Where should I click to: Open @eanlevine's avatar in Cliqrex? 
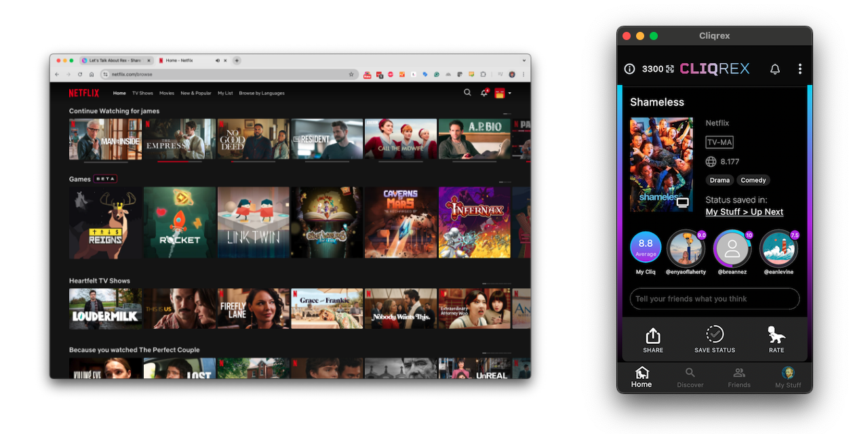(x=778, y=249)
